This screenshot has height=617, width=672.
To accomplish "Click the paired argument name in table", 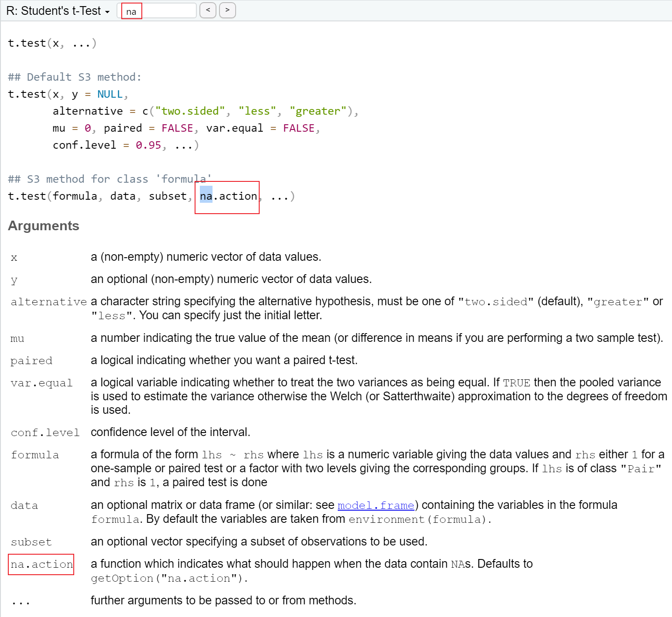I will 31,361.
